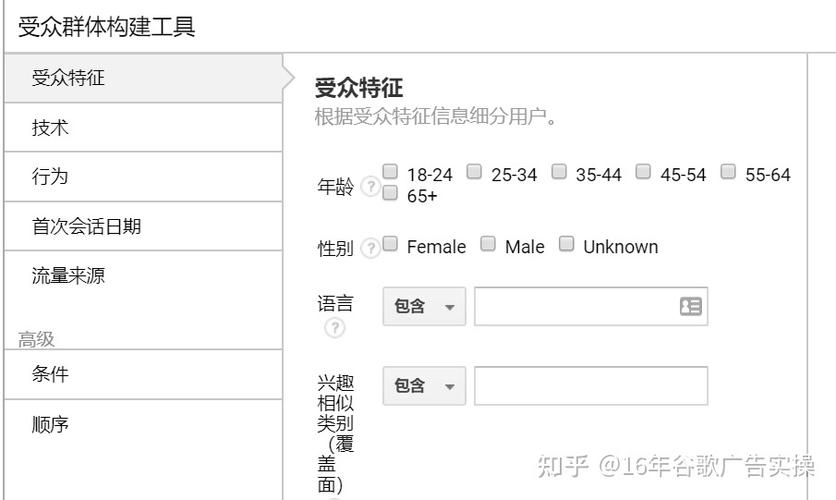The image size is (836, 500).
Task: Click the 受众特征 bold panel heading
Action: 359,88
